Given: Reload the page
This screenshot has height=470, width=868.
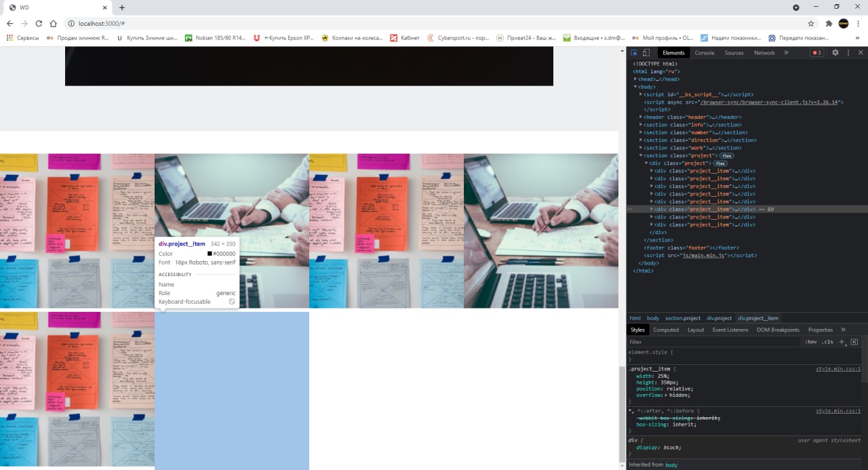Looking at the screenshot, I should click(39, 23).
